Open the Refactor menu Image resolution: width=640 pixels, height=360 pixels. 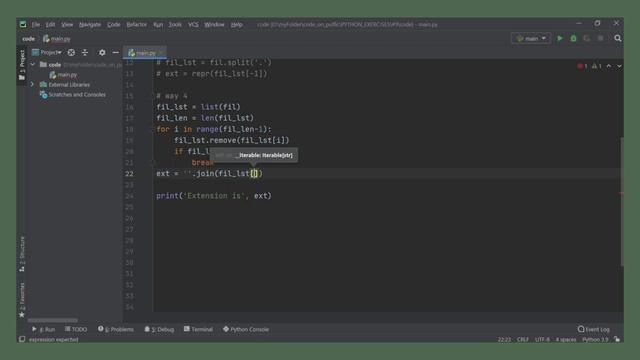click(136, 24)
